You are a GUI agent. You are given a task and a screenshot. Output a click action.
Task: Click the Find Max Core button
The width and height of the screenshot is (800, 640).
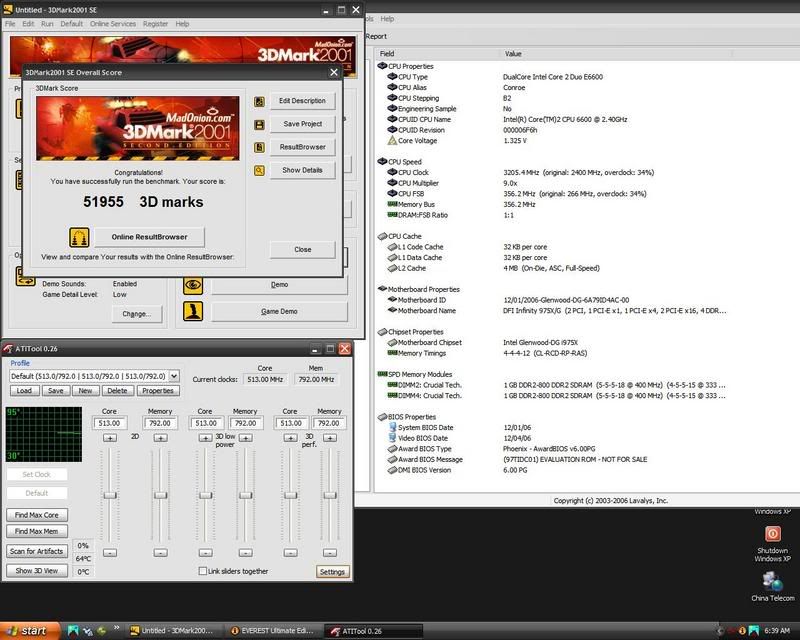tap(36, 515)
